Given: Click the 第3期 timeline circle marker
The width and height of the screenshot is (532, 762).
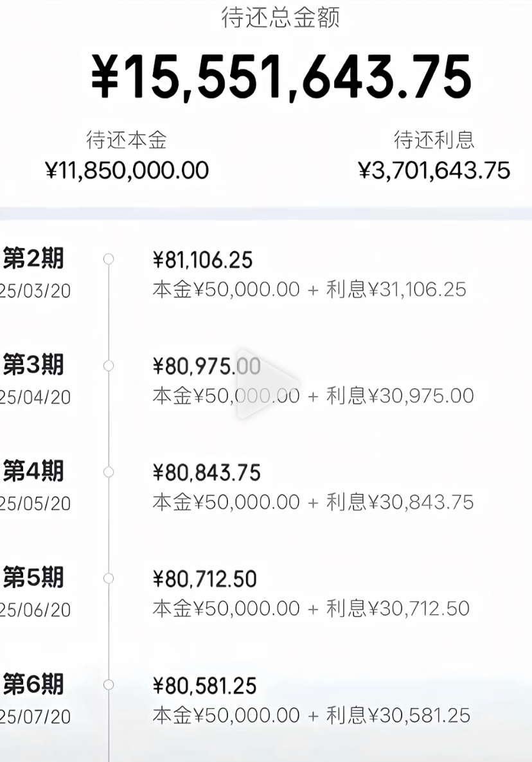Looking at the screenshot, I should coord(109,366).
